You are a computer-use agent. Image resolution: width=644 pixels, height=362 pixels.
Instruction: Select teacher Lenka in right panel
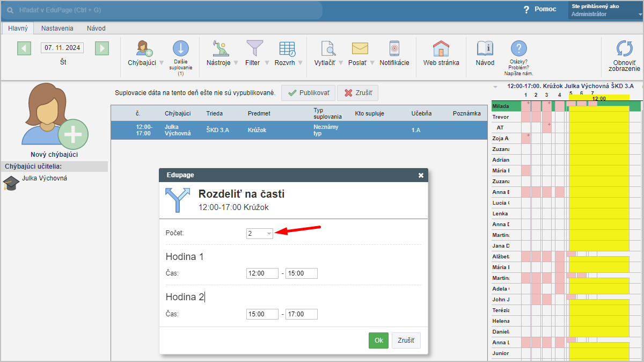[501, 214]
